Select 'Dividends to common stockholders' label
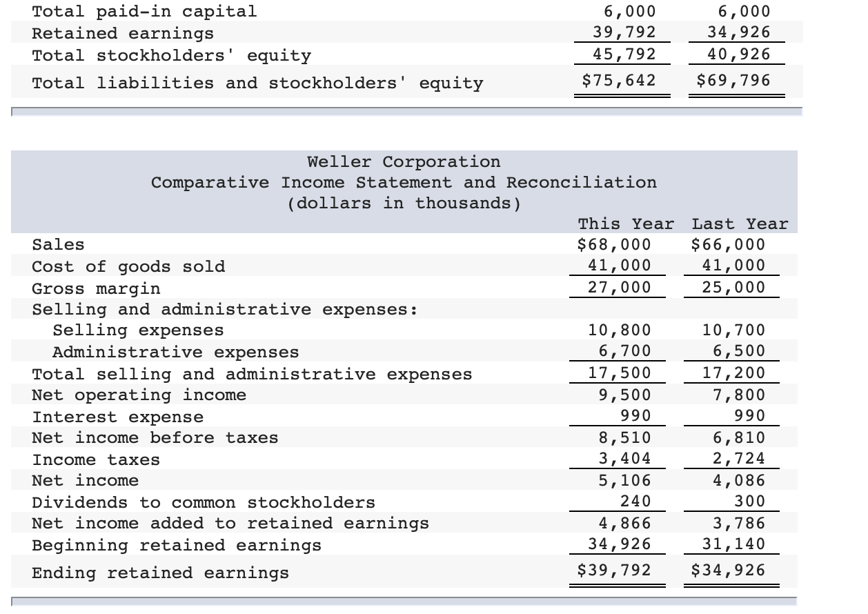The height and width of the screenshot is (614, 868). tap(204, 502)
